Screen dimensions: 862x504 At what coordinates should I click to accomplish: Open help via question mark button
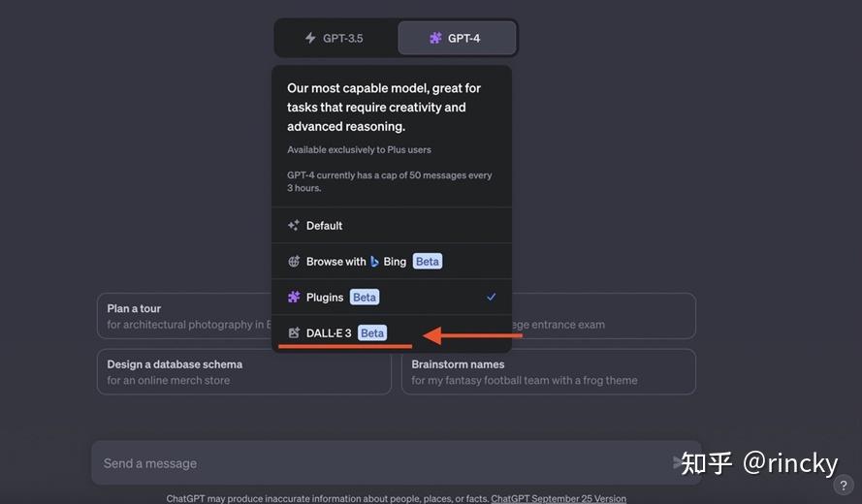[x=844, y=486]
